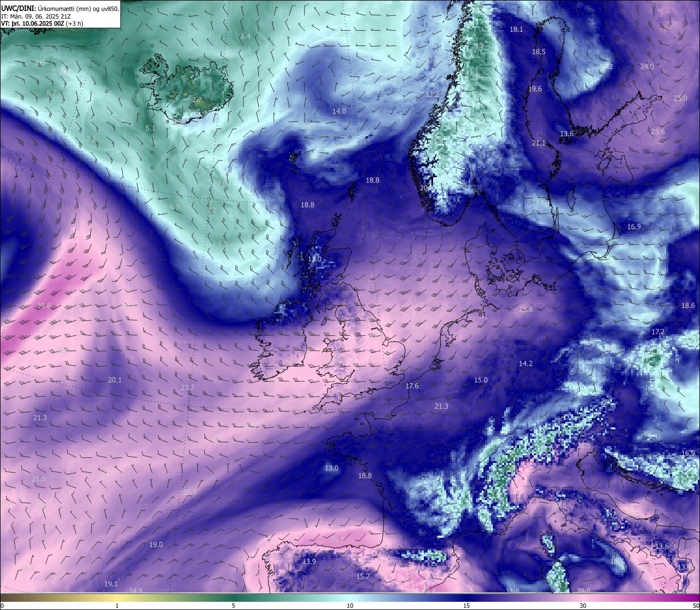Click the 23.7 value label on the map
This screenshot has height=610, width=700.
tap(187, 388)
